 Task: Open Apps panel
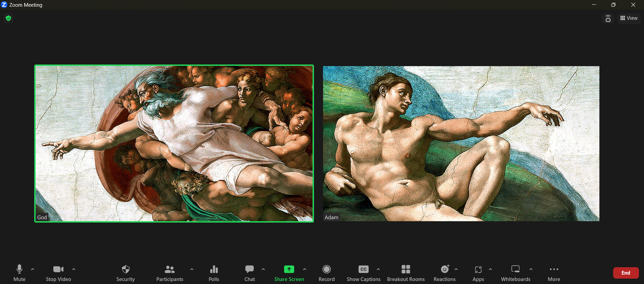(x=478, y=273)
